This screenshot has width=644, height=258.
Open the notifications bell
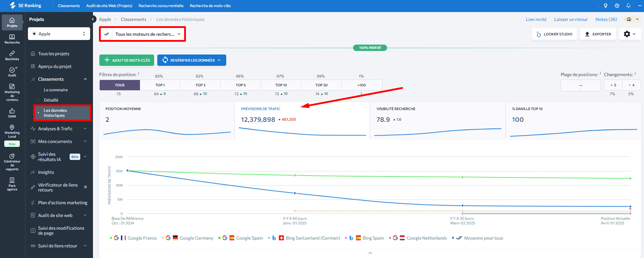628,6
